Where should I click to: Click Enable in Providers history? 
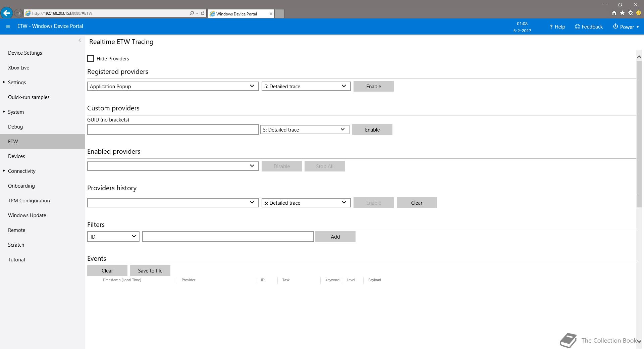click(x=374, y=203)
